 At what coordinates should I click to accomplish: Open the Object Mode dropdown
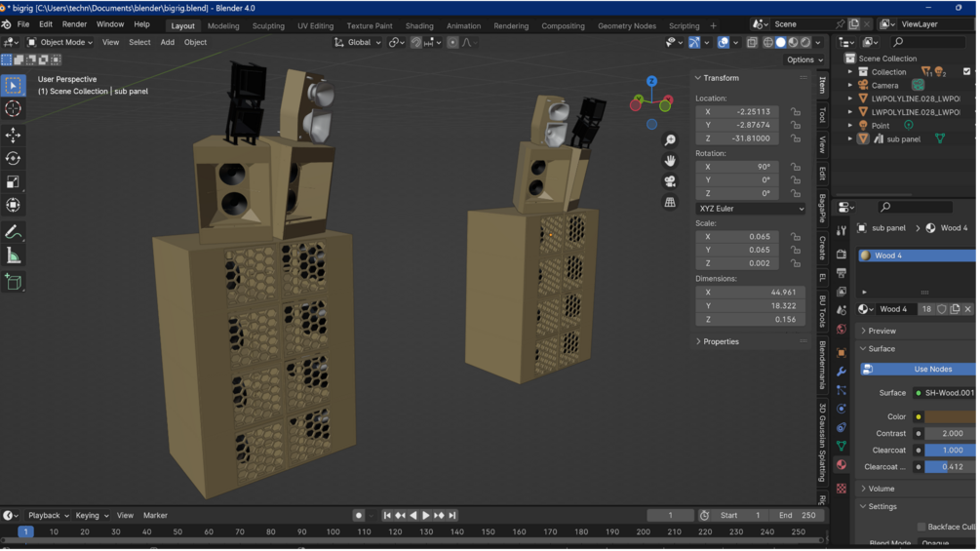[60, 43]
